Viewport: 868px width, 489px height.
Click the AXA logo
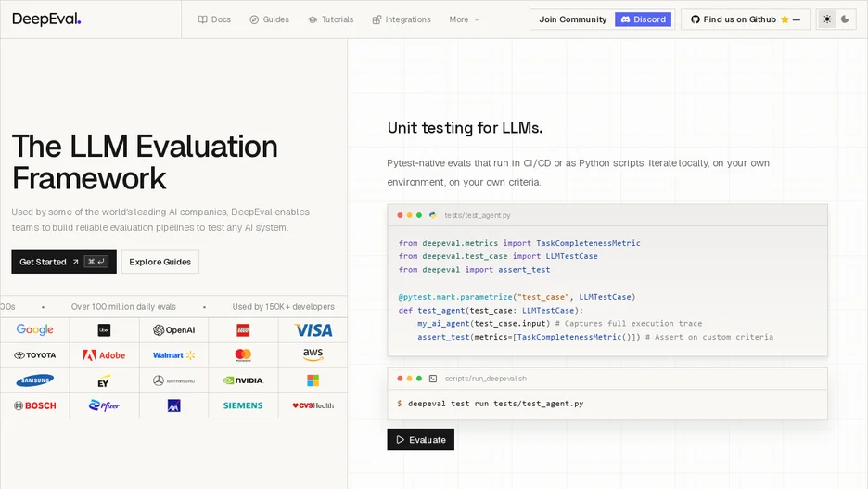click(x=173, y=405)
